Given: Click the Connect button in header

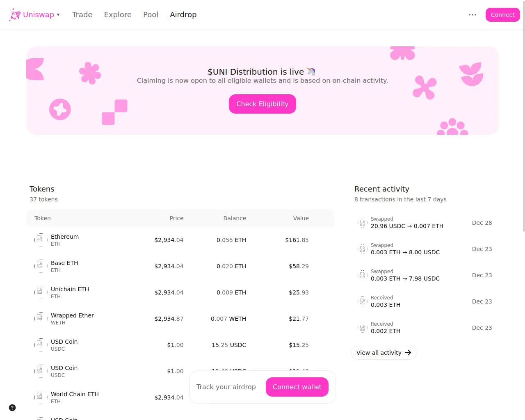Looking at the screenshot, I should pyautogui.click(x=502, y=15).
